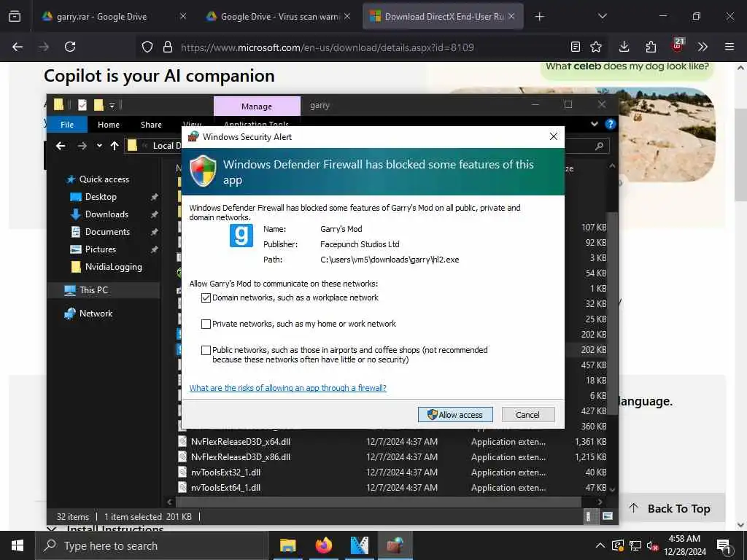The width and height of the screenshot is (747, 560).
Task: Click Cancel in the security alert
Action: [528, 414]
